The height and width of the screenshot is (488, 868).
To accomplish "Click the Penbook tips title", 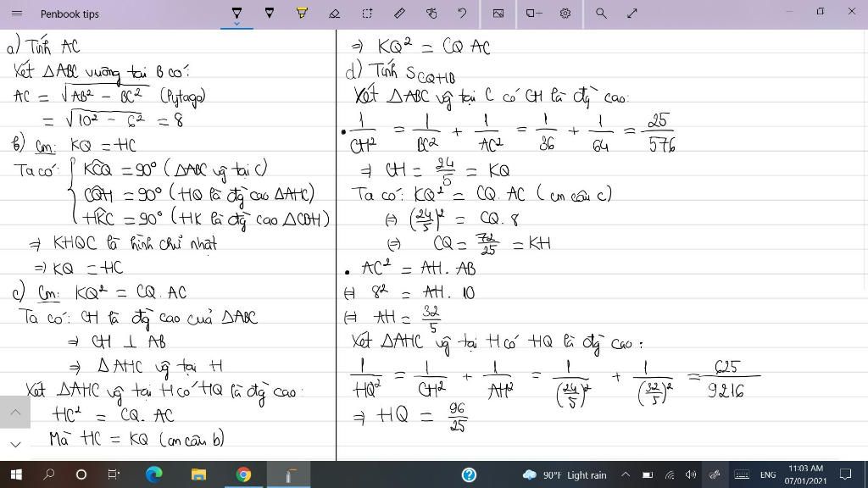I will coord(70,14).
